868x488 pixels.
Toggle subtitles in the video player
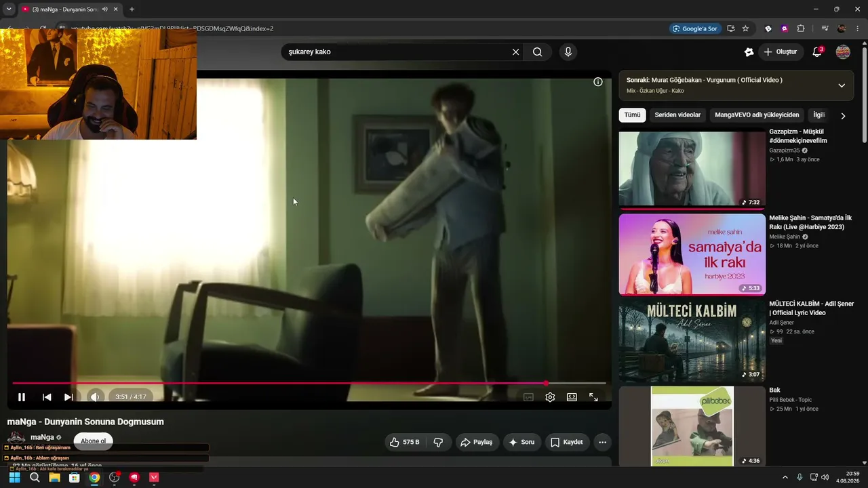click(528, 397)
